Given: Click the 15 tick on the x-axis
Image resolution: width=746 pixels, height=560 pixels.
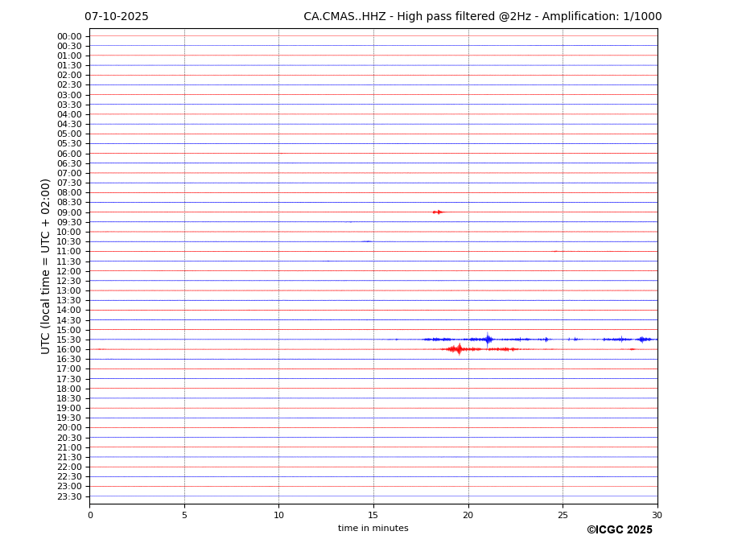Looking at the screenshot, I should pyautogui.click(x=373, y=516).
